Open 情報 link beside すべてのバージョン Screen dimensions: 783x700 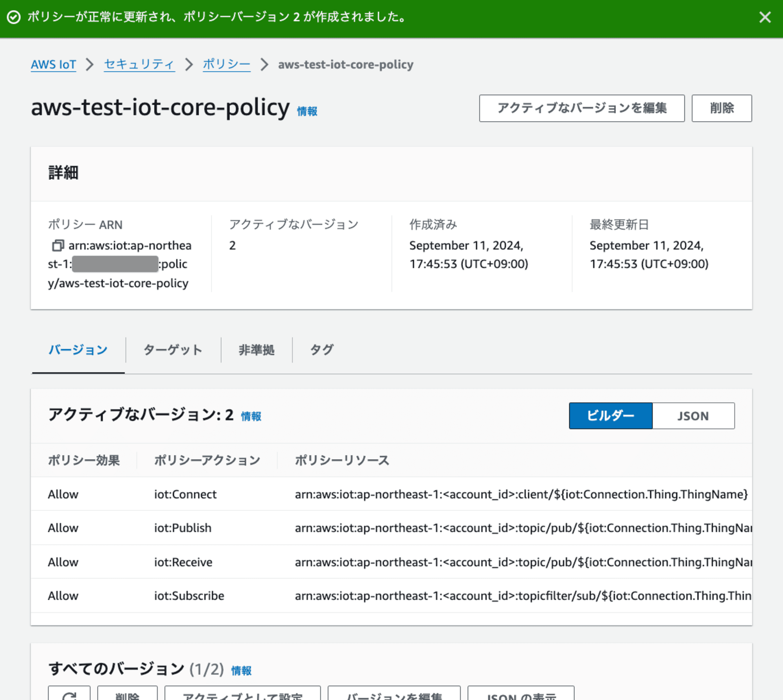(241, 671)
